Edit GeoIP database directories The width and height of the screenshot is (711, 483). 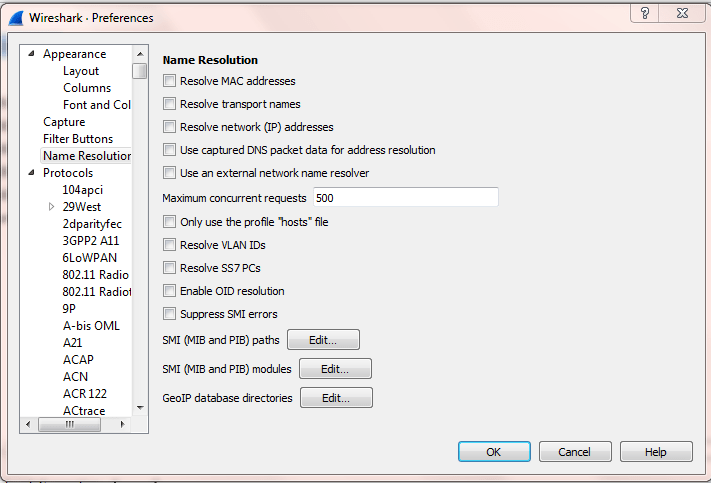tap(336, 398)
